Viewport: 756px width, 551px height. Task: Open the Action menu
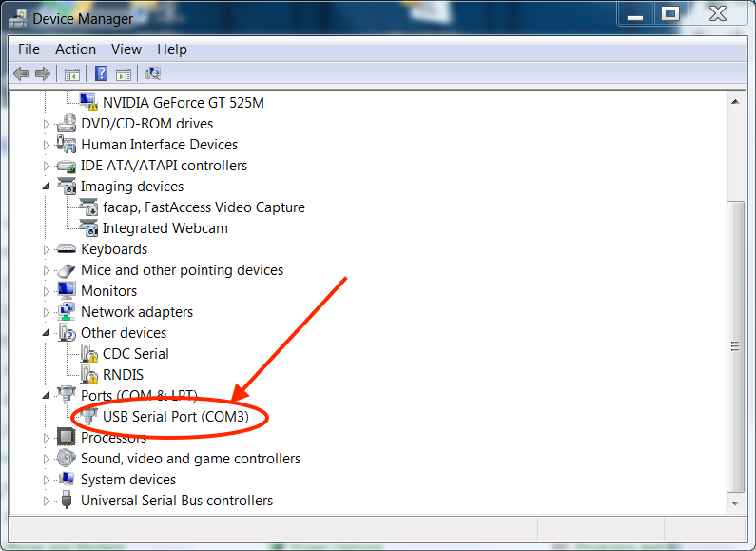(76, 49)
